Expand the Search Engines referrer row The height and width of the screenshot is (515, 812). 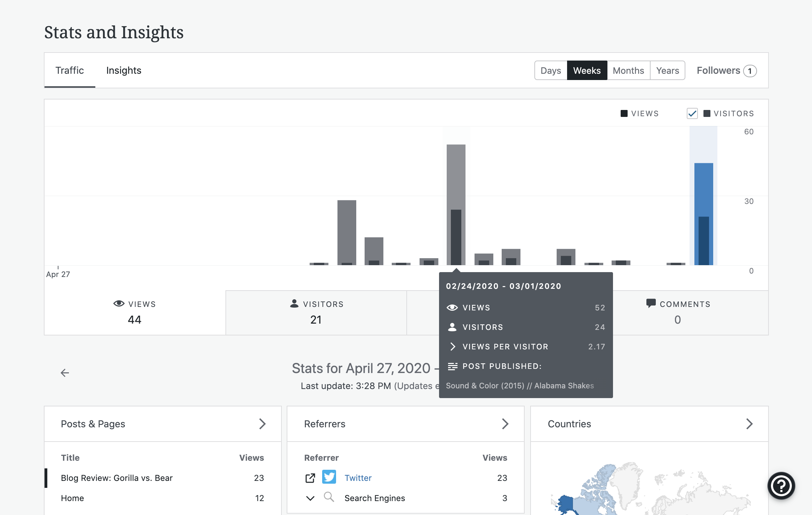tap(310, 498)
